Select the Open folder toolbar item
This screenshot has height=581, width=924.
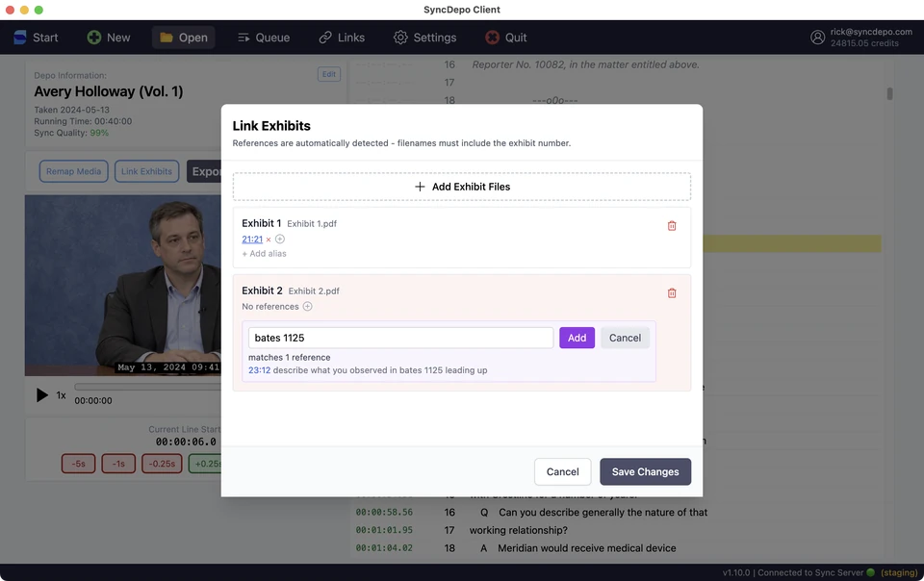click(x=183, y=38)
